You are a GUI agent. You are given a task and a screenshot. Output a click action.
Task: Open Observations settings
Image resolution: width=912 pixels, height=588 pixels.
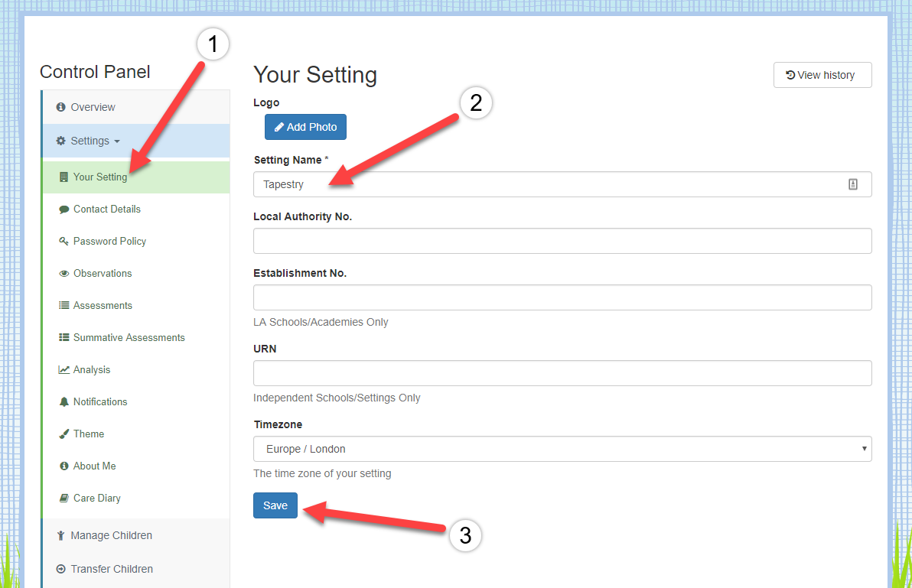click(137, 273)
